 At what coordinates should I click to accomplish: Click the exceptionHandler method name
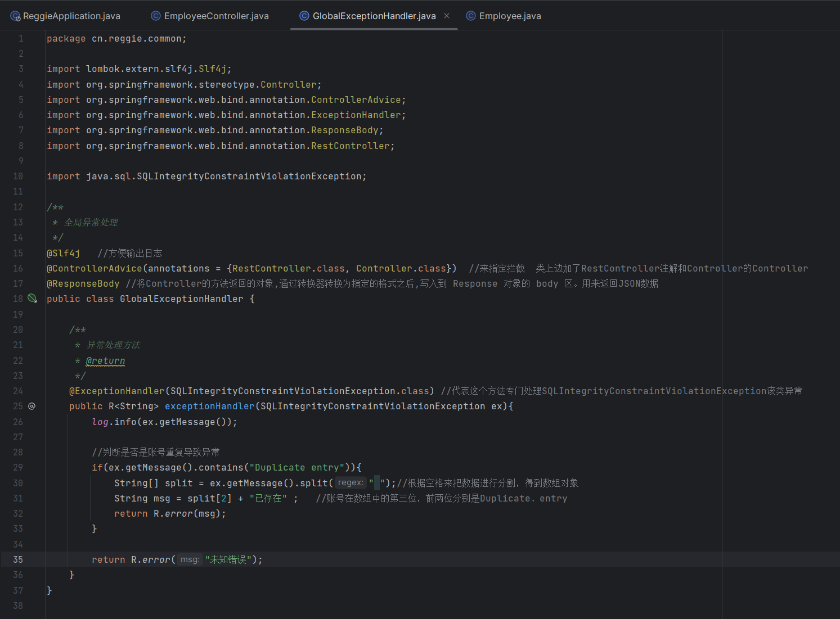(210, 406)
